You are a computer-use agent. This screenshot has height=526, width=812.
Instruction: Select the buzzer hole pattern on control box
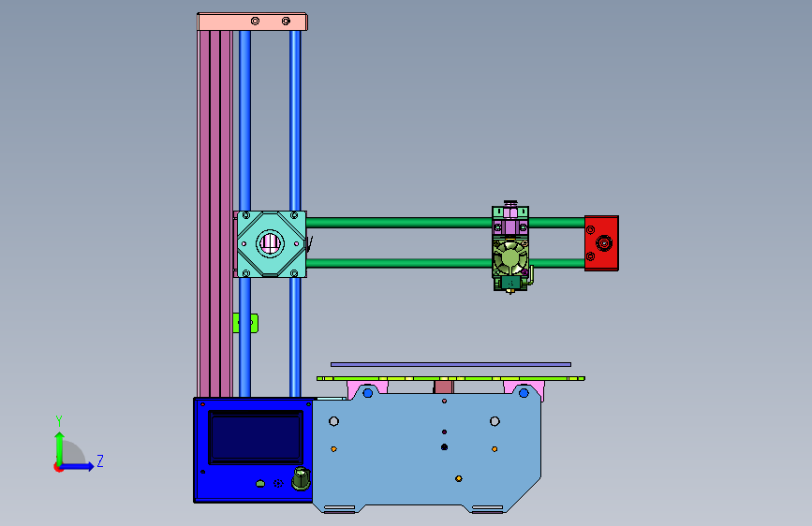click(278, 484)
